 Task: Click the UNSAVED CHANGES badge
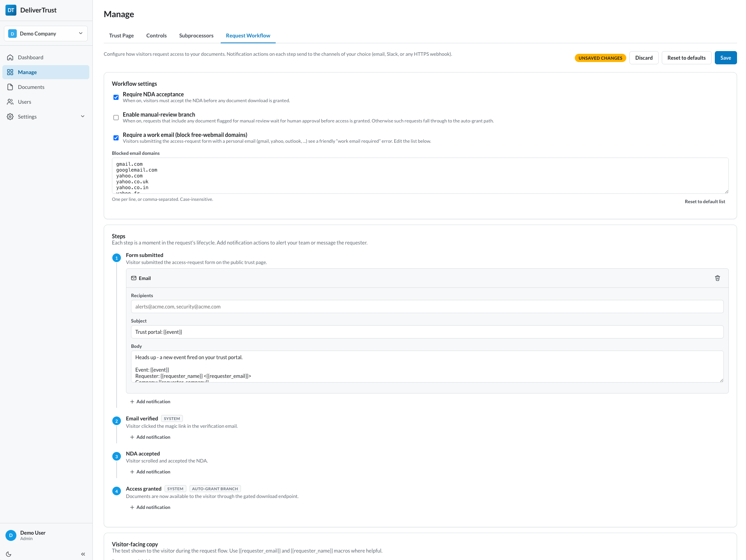click(x=600, y=58)
